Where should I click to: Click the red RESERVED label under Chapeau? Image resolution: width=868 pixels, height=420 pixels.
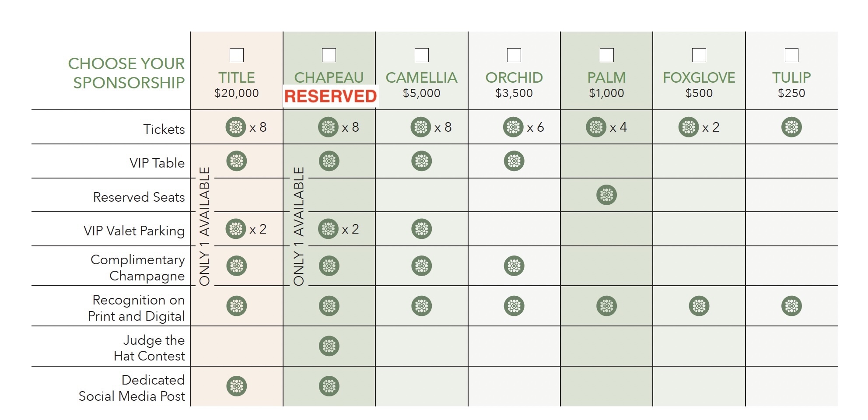(x=331, y=96)
